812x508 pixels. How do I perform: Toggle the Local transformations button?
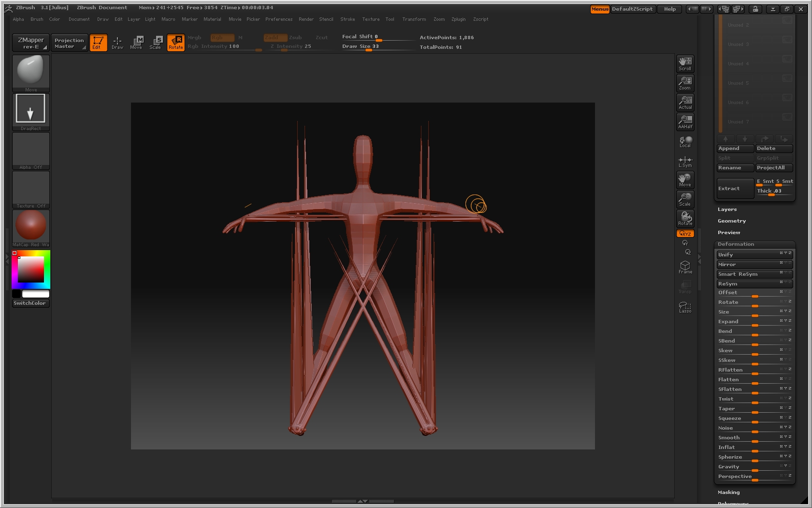685,141
